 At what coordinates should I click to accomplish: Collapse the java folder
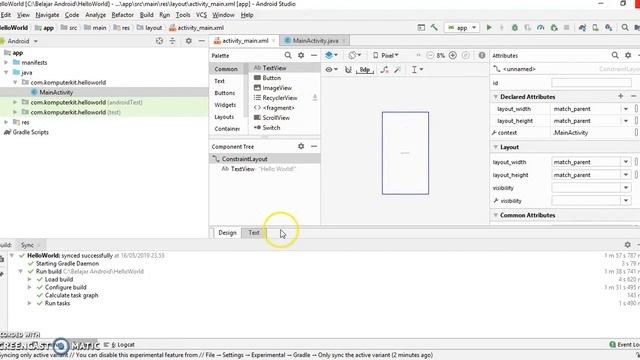[x=6, y=72]
